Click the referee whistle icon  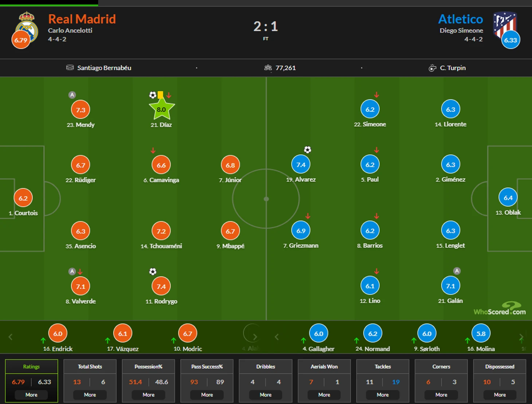433,68
